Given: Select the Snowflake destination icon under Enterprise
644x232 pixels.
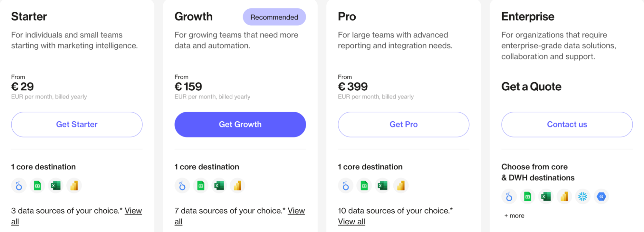Looking at the screenshot, I should point(583,196).
